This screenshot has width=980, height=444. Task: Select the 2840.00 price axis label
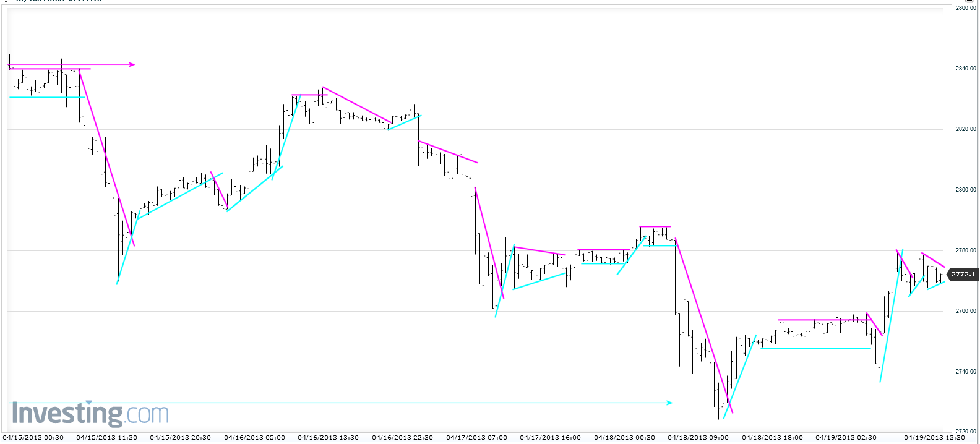[966, 69]
